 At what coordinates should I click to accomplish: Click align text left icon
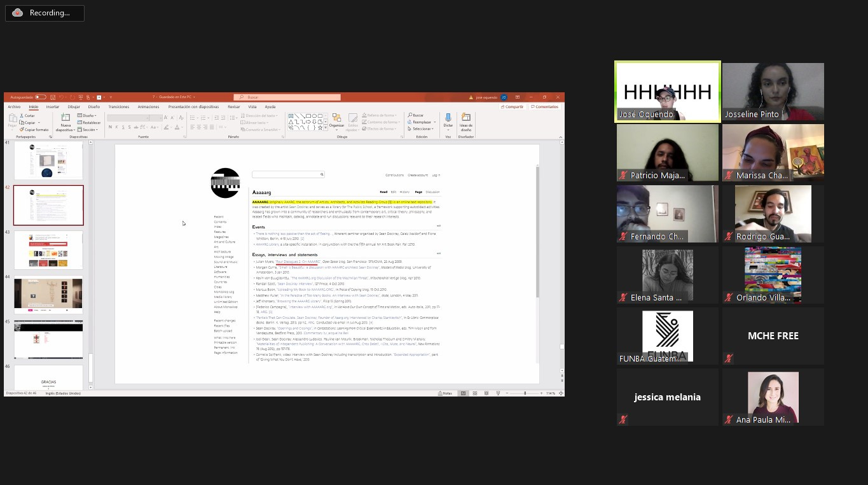[192, 127]
